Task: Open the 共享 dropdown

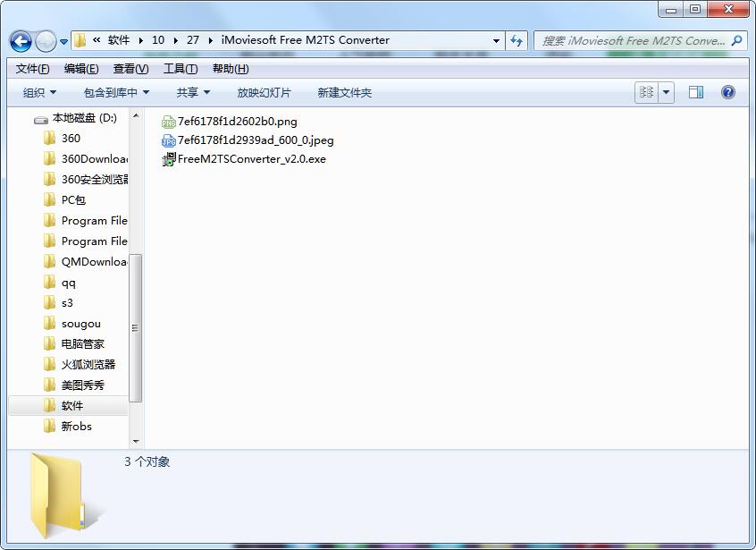Action: click(x=193, y=93)
